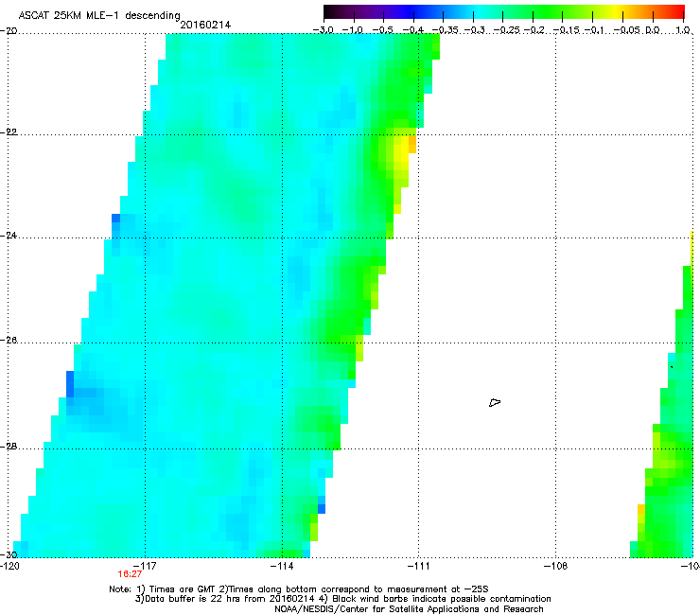Click the colorbar label -0.4
Screen dimensions: 700x615
click(x=413, y=30)
